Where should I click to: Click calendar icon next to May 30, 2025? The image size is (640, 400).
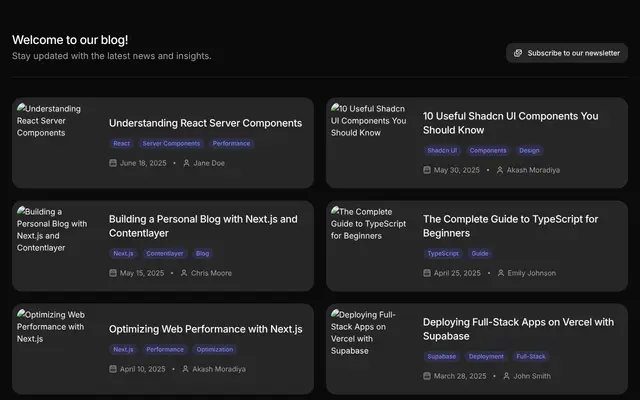[x=427, y=170]
